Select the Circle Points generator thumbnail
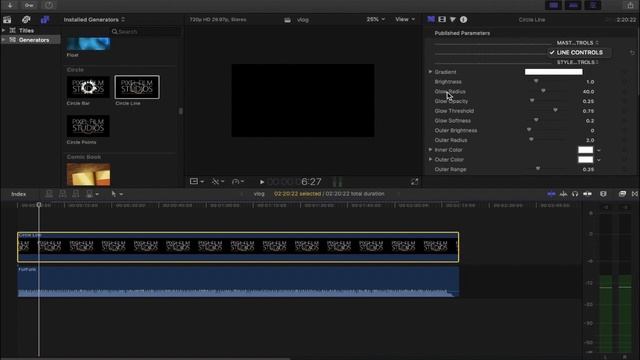 click(88, 126)
